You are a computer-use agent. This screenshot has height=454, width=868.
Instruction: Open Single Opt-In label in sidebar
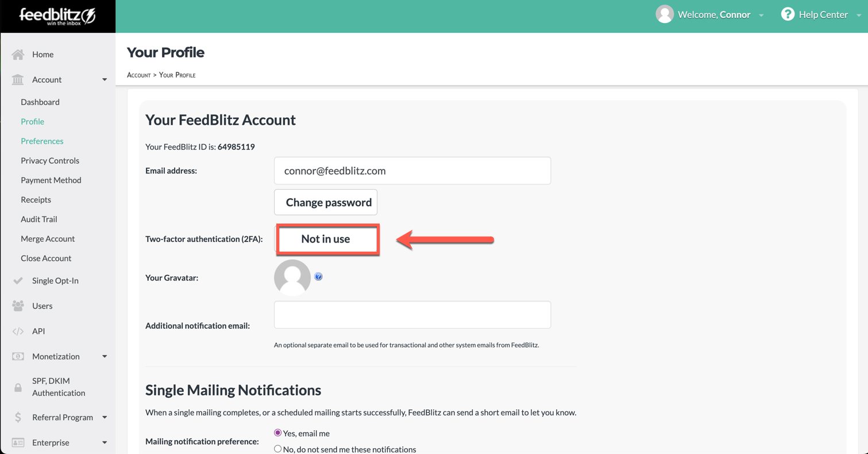pos(55,280)
